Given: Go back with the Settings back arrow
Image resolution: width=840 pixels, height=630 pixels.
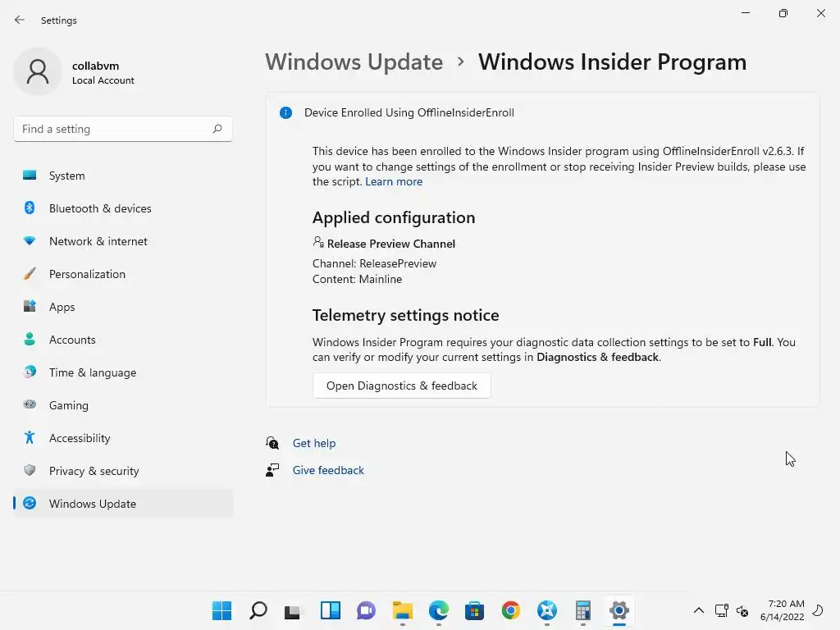Looking at the screenshot, I should coord(20,20).
